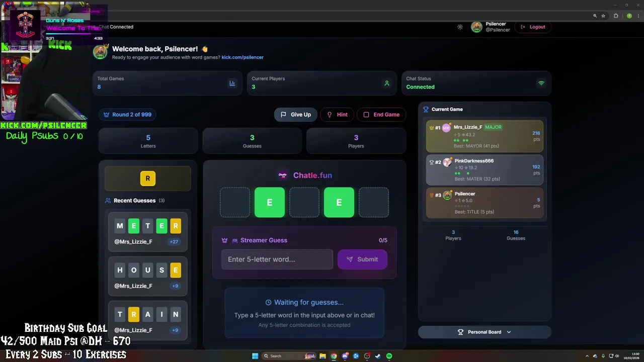Click the song progress bar in overlay
This screenshot has height=362, width=644.
click(x=74, y=35)
